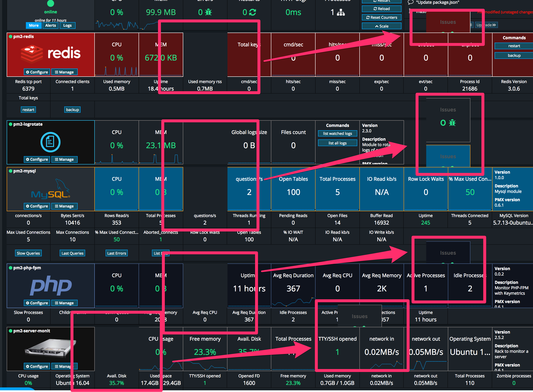Open the Manage menu on pm2-mysql
533x392 pixels.
(64, 206)
